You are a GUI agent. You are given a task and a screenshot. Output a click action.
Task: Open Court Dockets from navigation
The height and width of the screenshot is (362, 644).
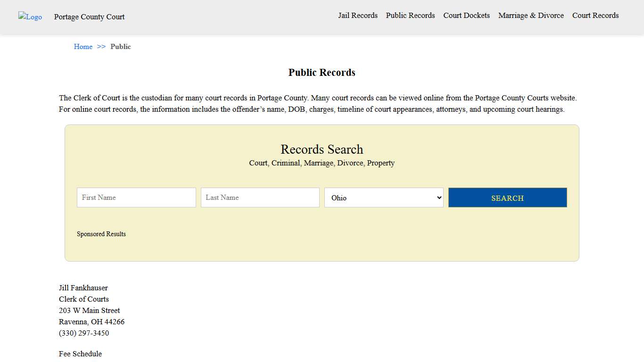[466, 16]
